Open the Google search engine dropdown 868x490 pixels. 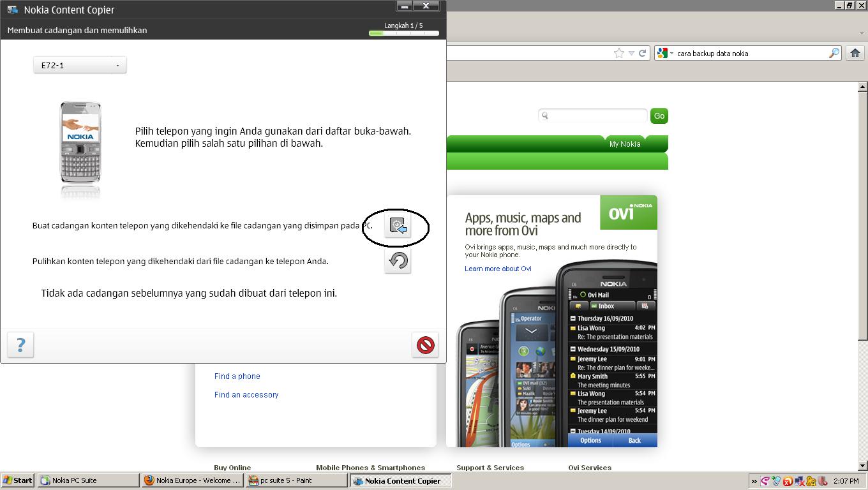click(x=665, y=54)
